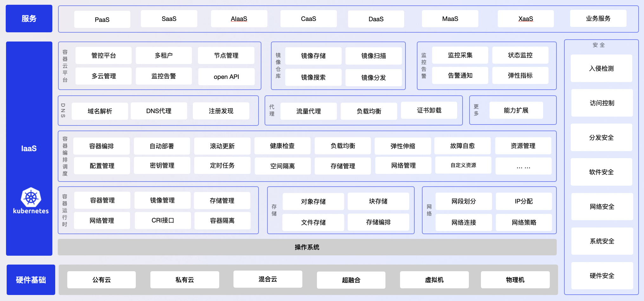Select the 能力扩展 box
The width and height of the screenshot is (644, 301).
click(516, 110)
